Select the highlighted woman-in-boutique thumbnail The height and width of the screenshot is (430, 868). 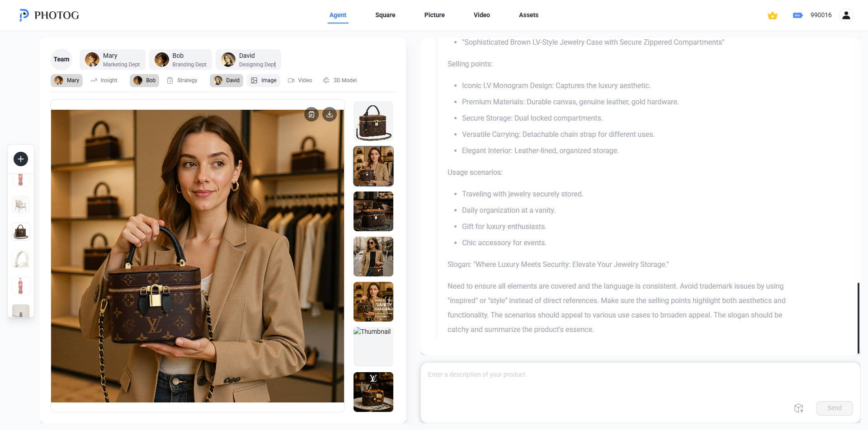(x=373, y=166)
